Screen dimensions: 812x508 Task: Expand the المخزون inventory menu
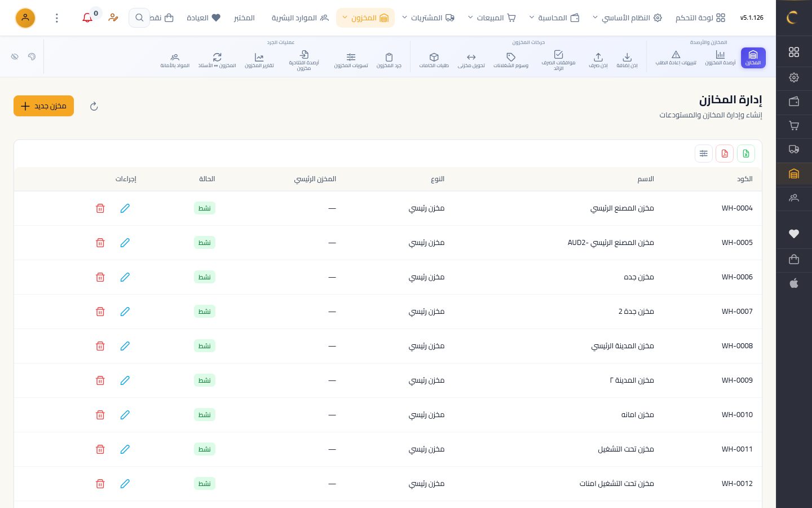click(365, 18)
